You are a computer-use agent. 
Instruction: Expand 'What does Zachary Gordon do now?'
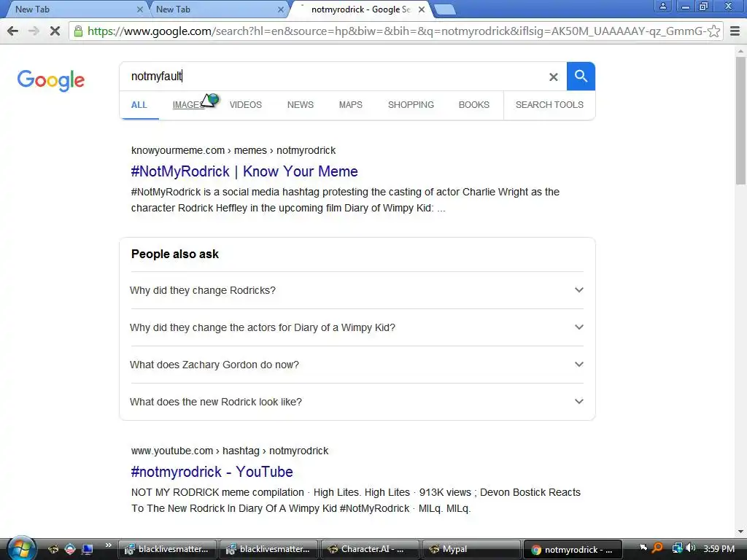click(x=357, y=365)
